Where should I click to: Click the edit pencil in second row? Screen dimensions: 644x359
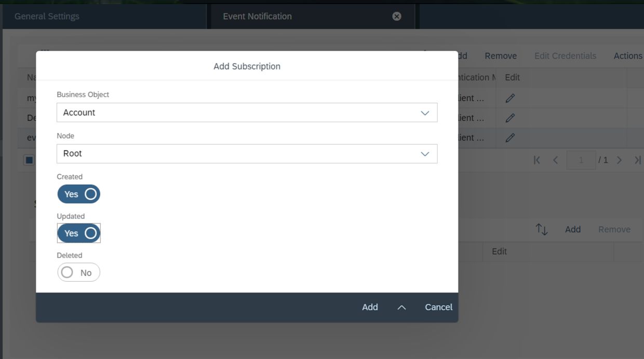510,118
